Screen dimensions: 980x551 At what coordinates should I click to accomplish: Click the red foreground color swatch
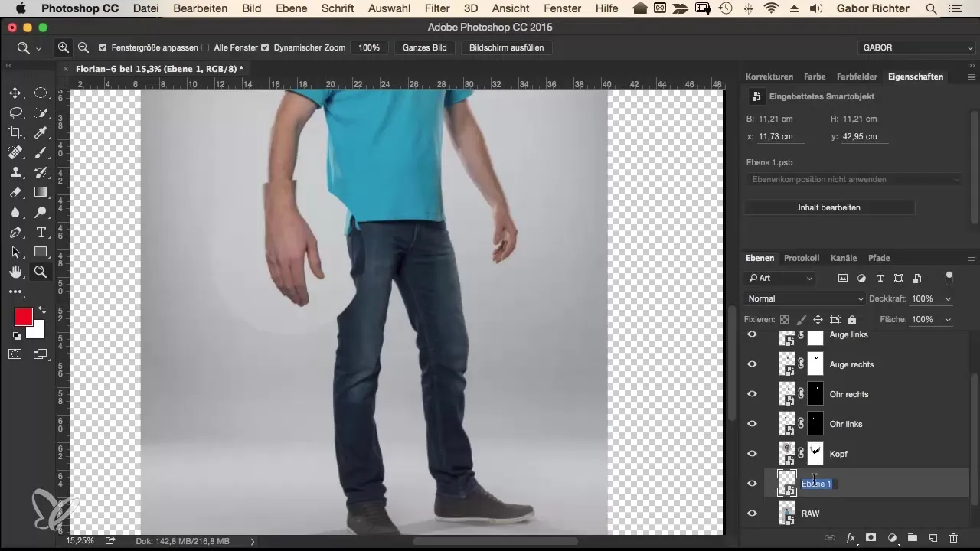click(23, 316)
